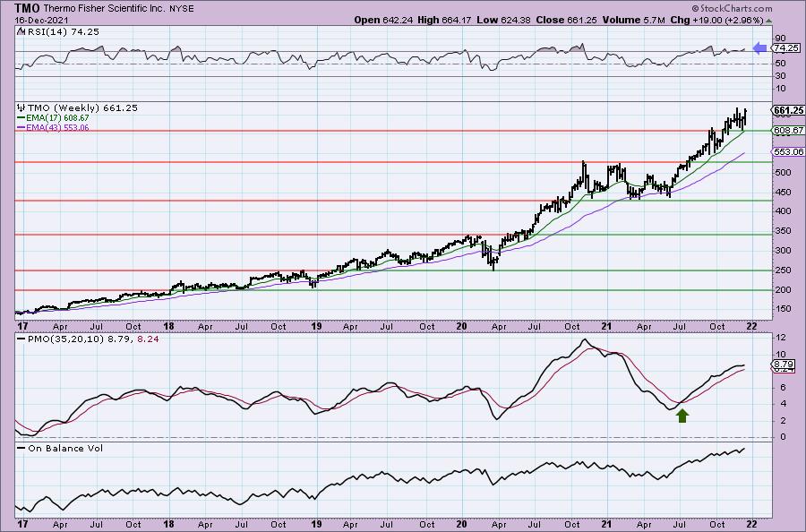Click the 30 level on RSI axis
806x532 pixels.
point(780,76)
